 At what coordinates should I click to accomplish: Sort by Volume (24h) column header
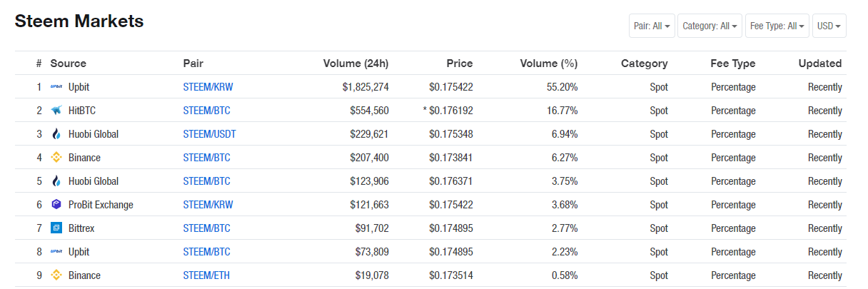coord(355,64)
